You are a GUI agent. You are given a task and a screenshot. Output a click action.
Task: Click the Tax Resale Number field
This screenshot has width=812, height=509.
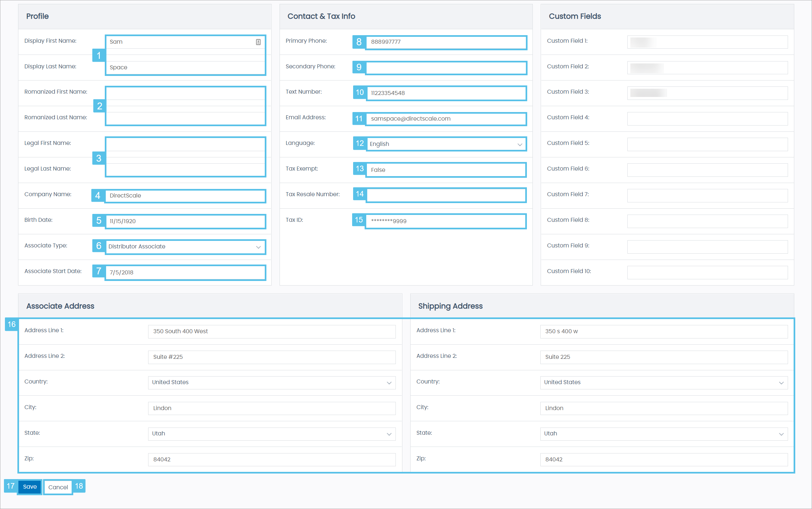click(x=446, y=196)
